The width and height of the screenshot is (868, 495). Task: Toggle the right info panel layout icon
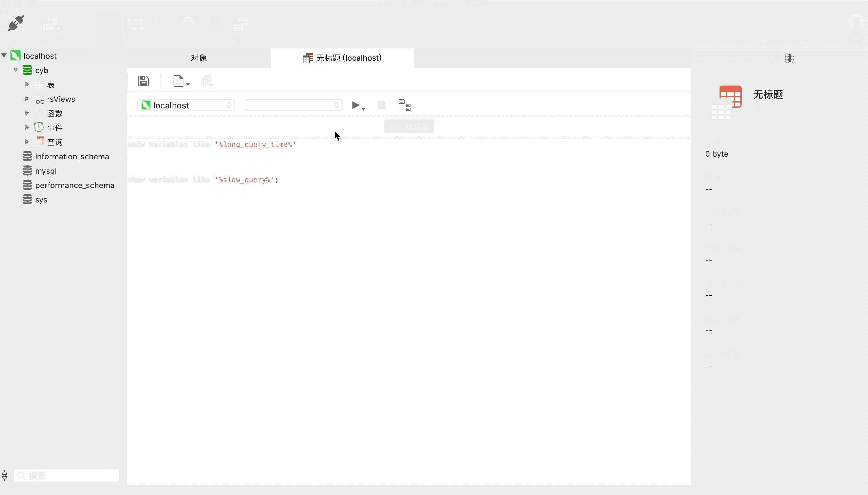point(790,58)
